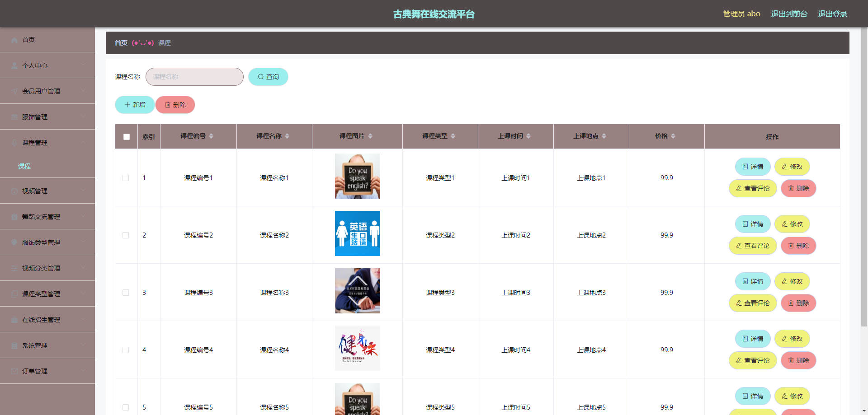Expand 个人中心 menu chevron
868x415 pixels.
click(83, 65)
